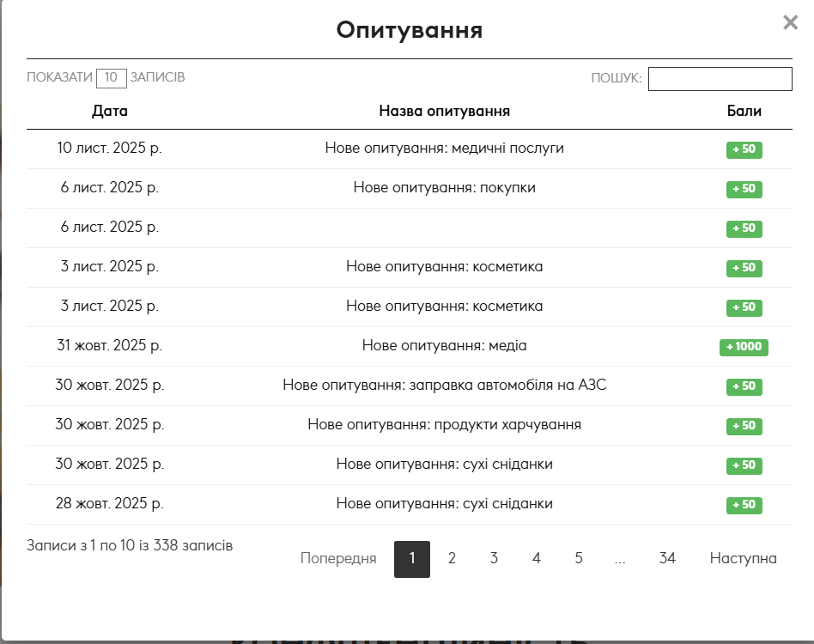
Task: Click the records count field showing 10
Action: click(112, 78)
